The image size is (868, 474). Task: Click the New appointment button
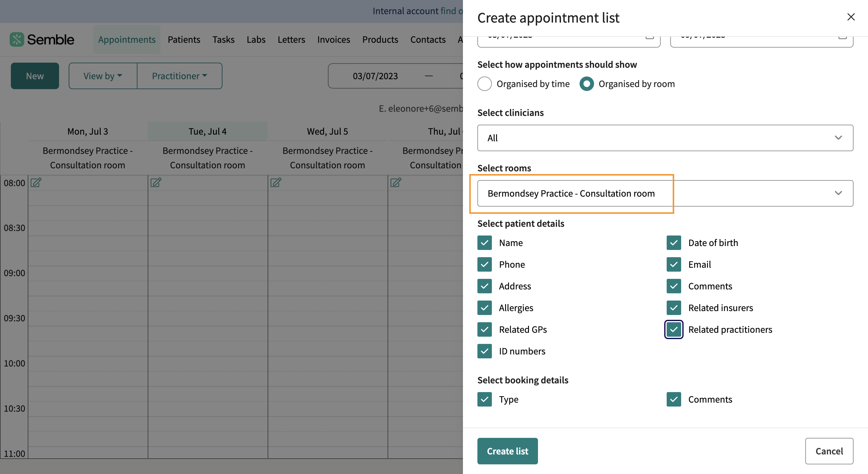coord(35,76)
